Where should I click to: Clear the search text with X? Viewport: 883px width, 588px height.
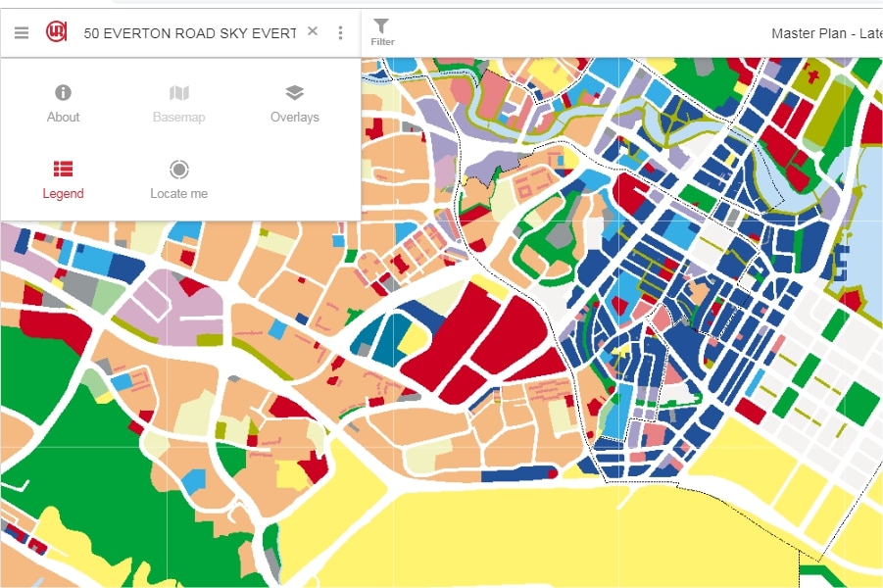313,31
